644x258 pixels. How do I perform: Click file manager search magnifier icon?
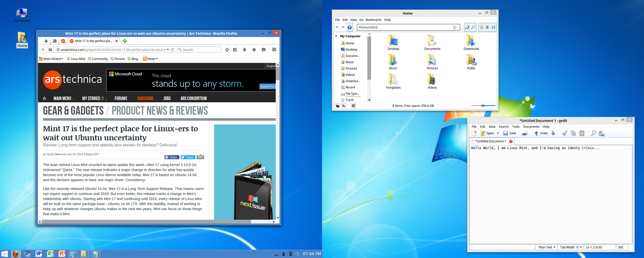[473, 27]
